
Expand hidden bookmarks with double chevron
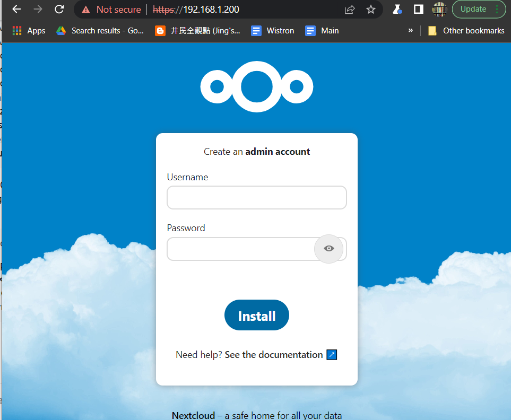click(411, 30)
